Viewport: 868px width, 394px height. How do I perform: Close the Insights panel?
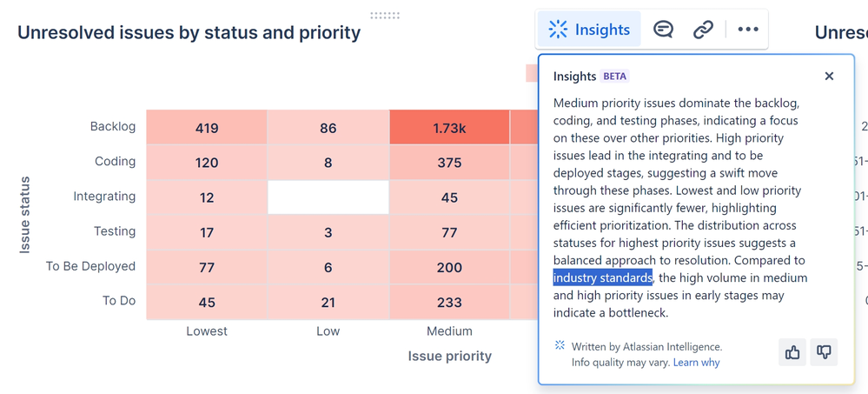pos(829,77)
